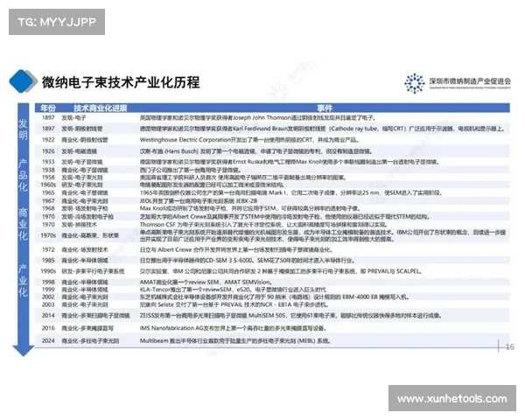The image size is (525, 420).
Task: Click the 商业化-阴极射线管 cell
Action: coord(84,140)
